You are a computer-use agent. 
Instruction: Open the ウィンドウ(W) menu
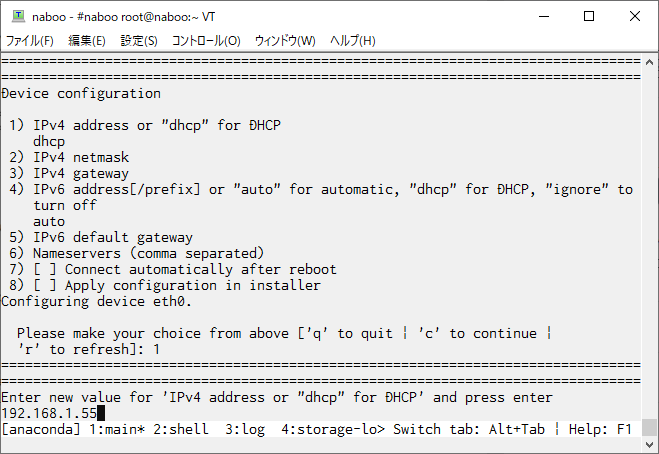point(285,41)
